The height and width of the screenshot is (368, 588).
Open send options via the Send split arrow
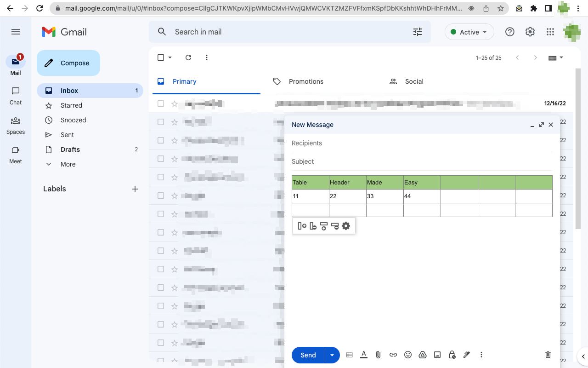pos(332,355)
